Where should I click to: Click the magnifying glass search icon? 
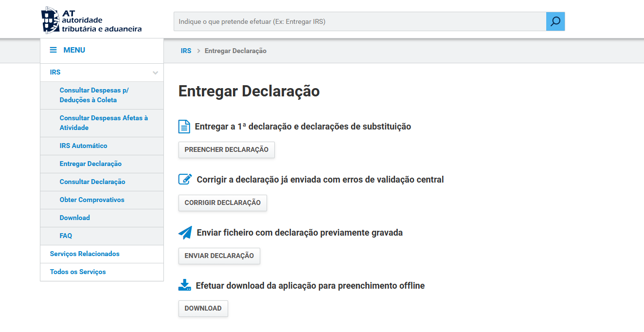pyautogui.click(x=555, y=21)
